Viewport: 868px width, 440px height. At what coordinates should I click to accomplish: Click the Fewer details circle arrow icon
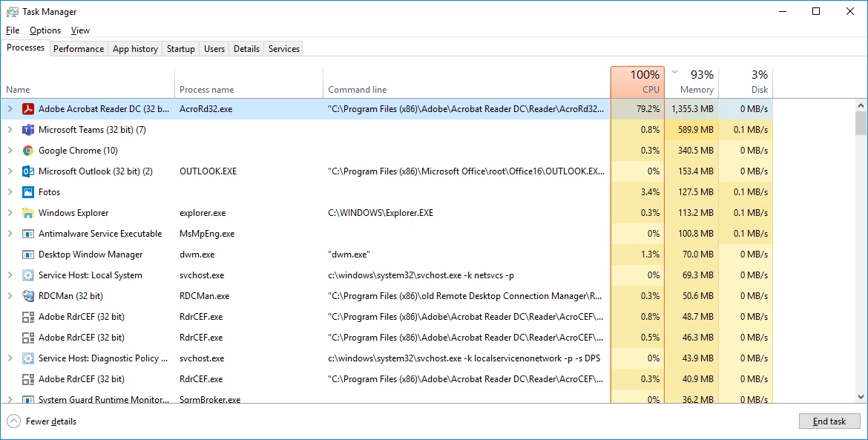14,421
